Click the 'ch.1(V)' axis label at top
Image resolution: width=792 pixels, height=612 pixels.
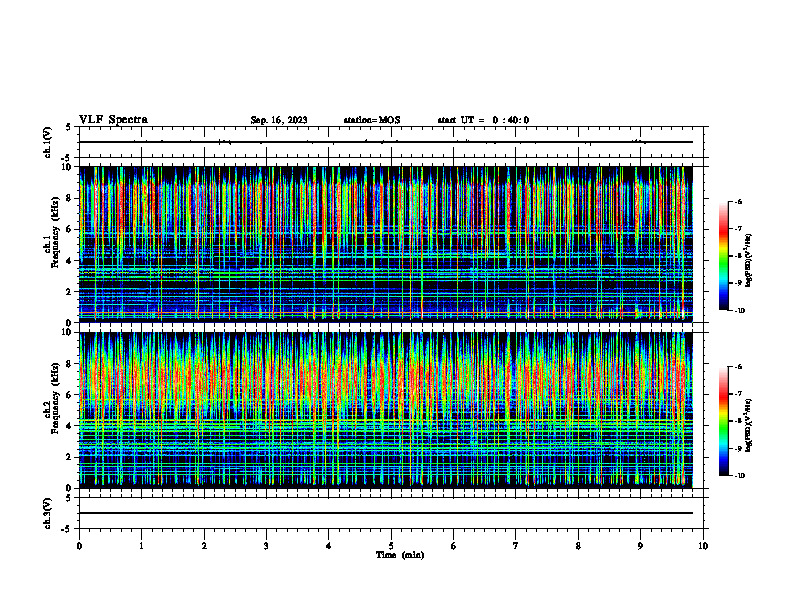(47, 142)
